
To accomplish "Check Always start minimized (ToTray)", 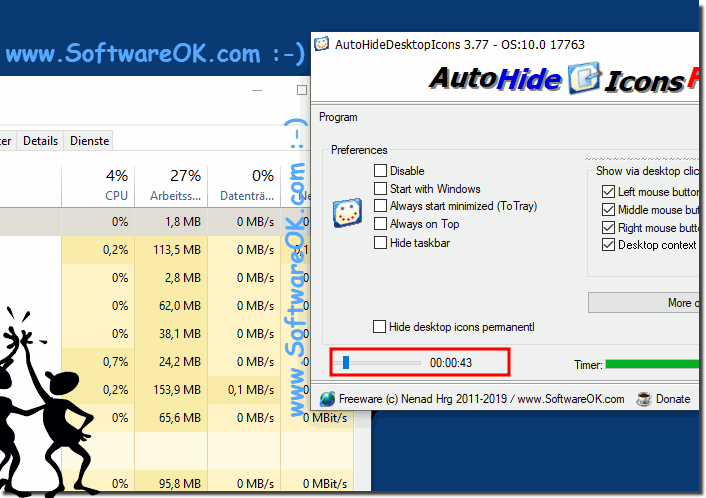I will 380,206.
